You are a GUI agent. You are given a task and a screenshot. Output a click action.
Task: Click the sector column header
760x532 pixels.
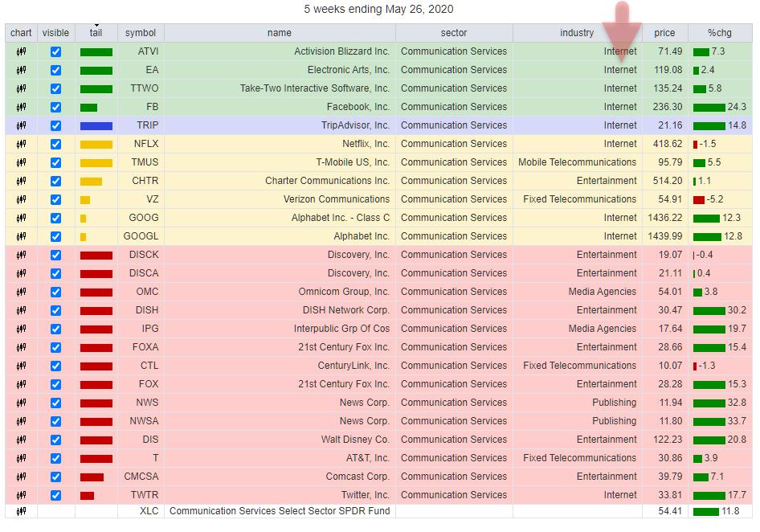tap(454, 33)
